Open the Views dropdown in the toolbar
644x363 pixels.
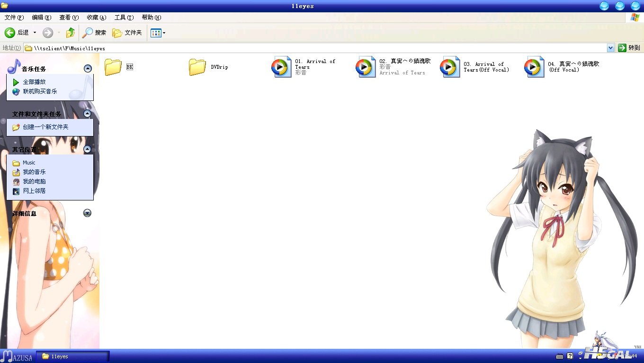coord(158,33)
